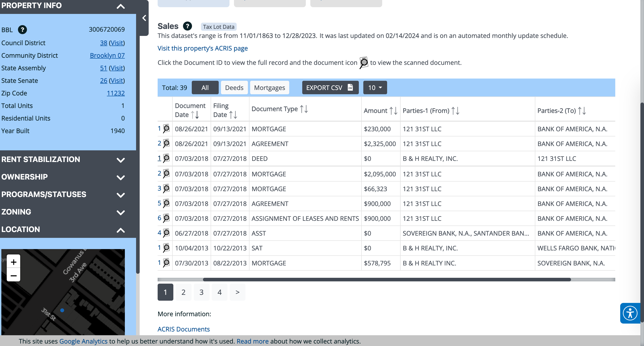Sort table by Amount column
The height and width of the screenshot is (346, 644).
393,111
